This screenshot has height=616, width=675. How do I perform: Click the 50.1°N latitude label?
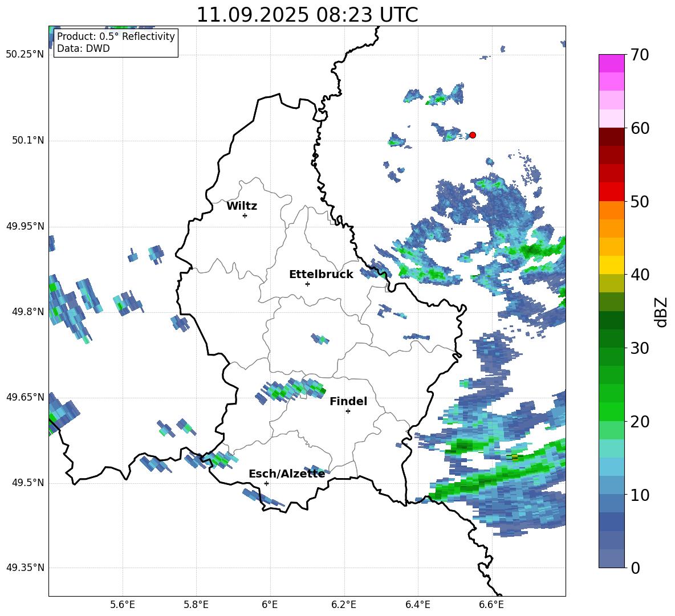[x=28, y=141]
